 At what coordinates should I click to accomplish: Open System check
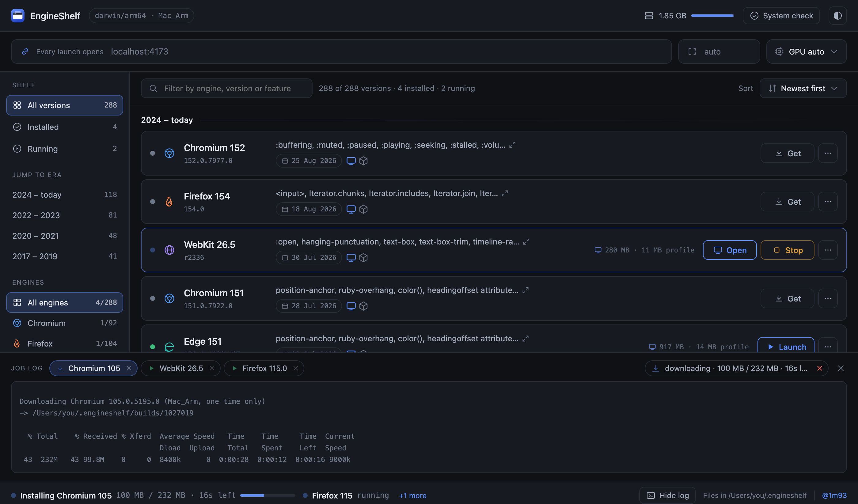(x=781, y=16)
